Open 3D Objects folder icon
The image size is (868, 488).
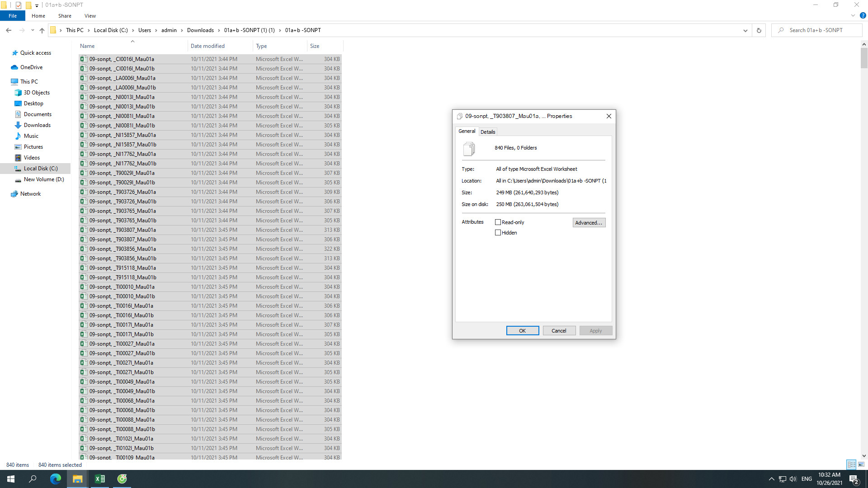coord(18,93)
